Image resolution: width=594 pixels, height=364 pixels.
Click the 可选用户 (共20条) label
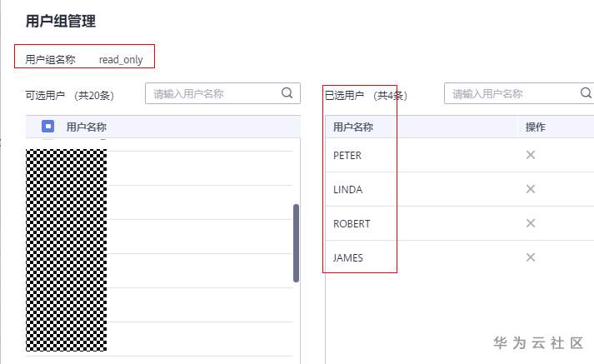[70, 95]
